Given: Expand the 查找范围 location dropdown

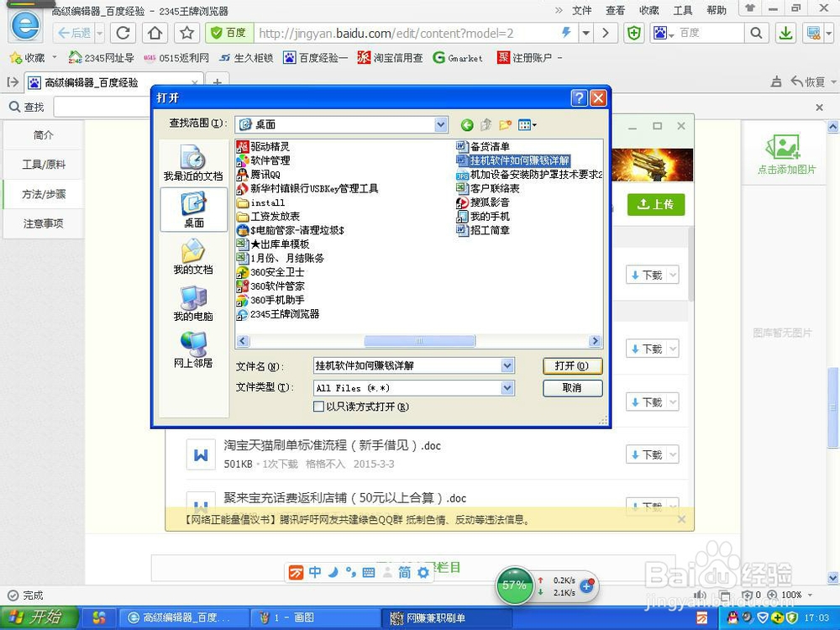Looking at the screenshot, I should [441, 125].
